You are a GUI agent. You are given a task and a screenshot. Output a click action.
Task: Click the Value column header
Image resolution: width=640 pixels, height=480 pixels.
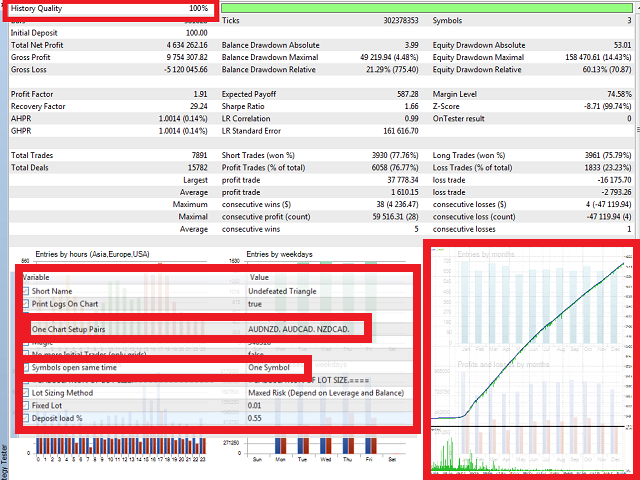tap(260, 277)
